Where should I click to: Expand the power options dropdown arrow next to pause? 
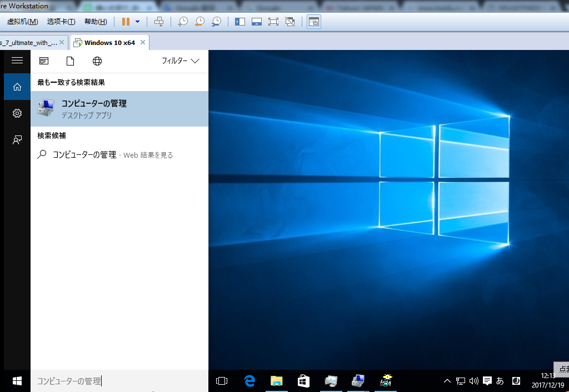tap(138, 22)
